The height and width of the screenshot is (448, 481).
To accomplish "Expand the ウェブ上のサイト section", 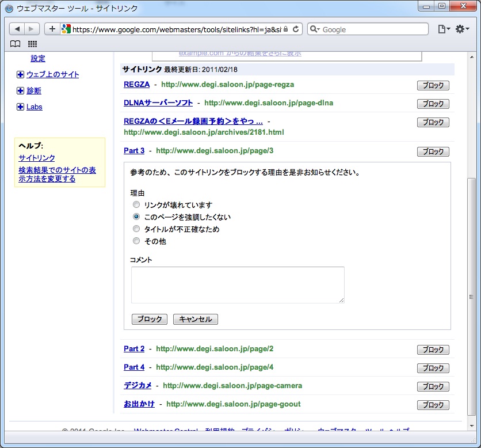I will click(x=20, y=75).
